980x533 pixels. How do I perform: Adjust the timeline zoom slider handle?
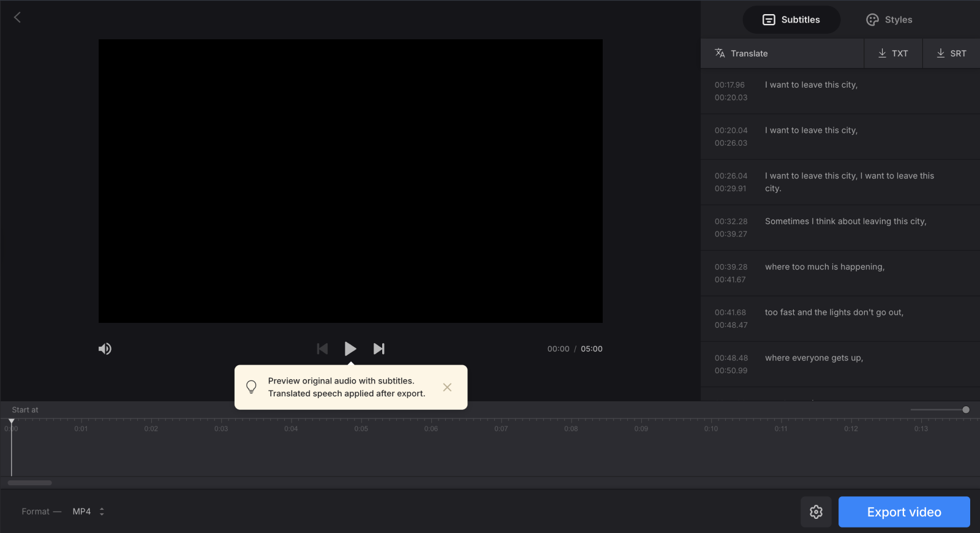(966, 410)
